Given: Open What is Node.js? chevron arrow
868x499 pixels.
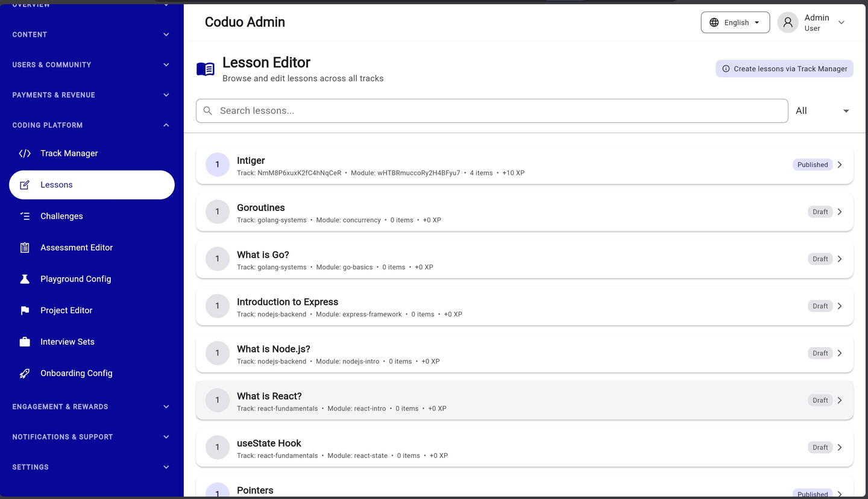Looking at the screenshot, I should 840,353.
